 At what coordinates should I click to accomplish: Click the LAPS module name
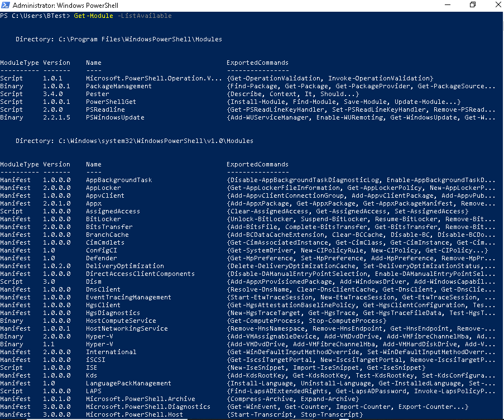tap(94, 392)
